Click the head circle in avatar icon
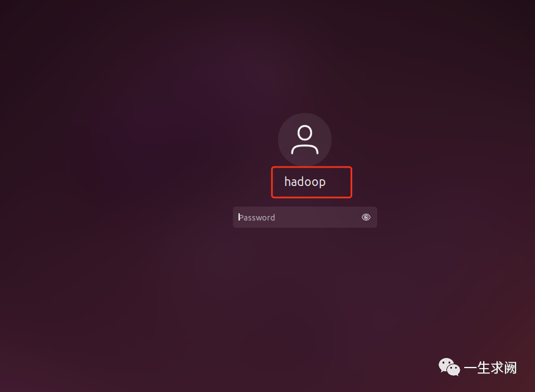Viewport: 535px width, 392px height. (x=305, y=133)
